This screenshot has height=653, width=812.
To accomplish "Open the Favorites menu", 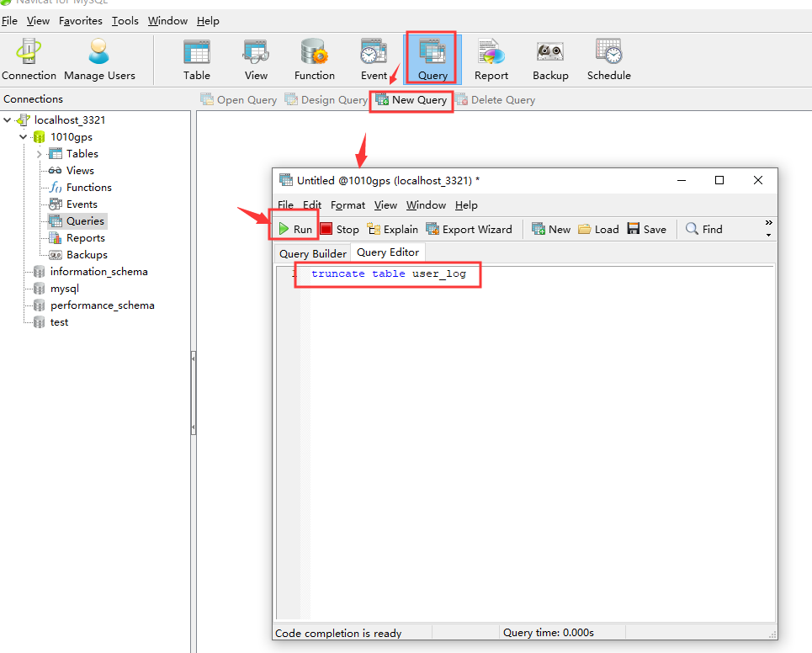I will click(x=80, y=21).
